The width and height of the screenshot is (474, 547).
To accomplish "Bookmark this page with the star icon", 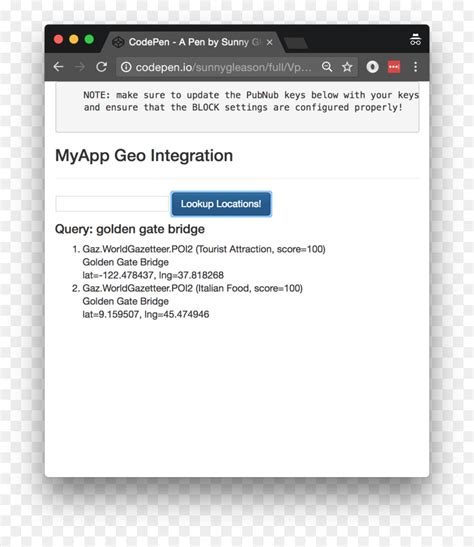I will [x=347, y=67].
